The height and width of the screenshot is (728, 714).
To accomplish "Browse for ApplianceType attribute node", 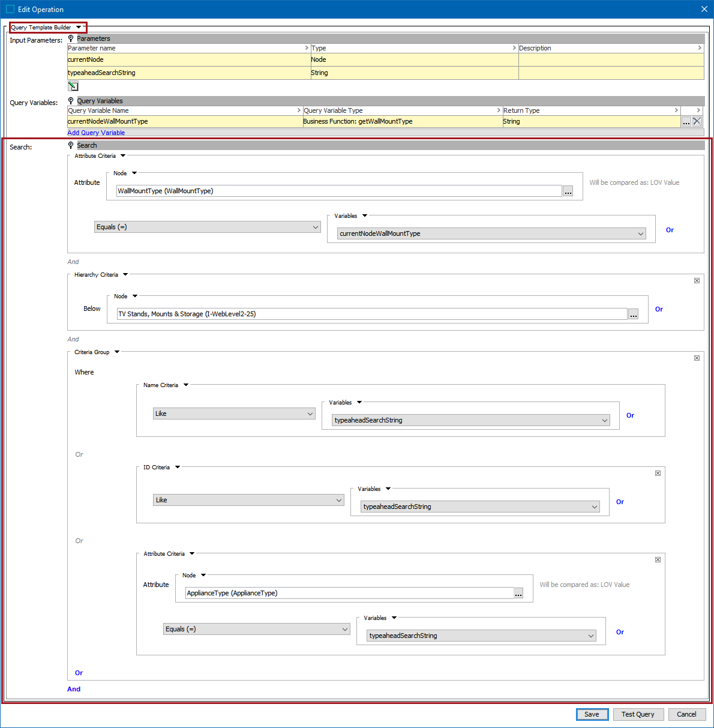I will click(518, 593).
